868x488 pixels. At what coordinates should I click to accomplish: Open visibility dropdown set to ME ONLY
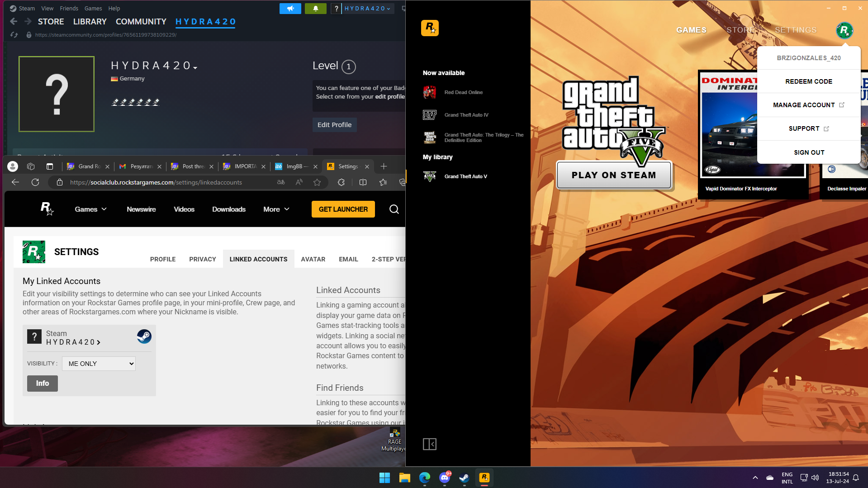click(99, 364)
